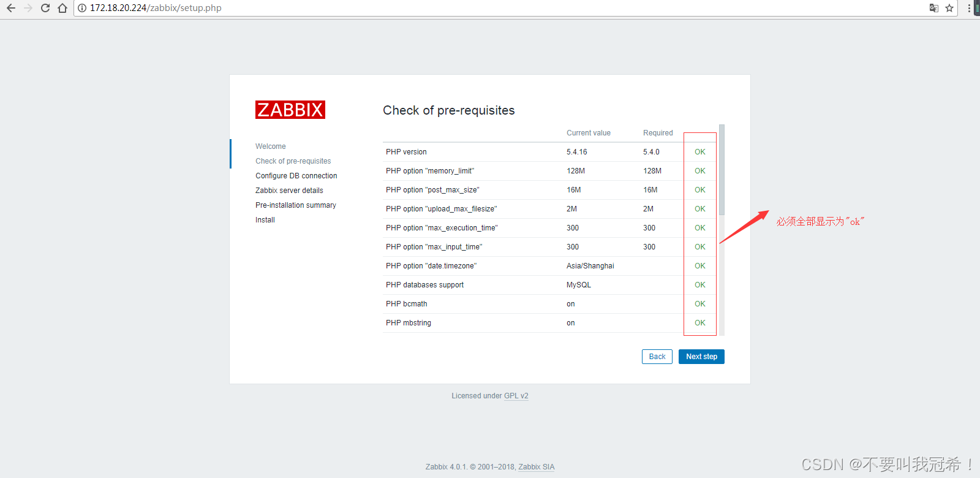The width and height of the screenshot is (980, 478).
Task: Click the PHP bcmath row label
Action: 407,304
